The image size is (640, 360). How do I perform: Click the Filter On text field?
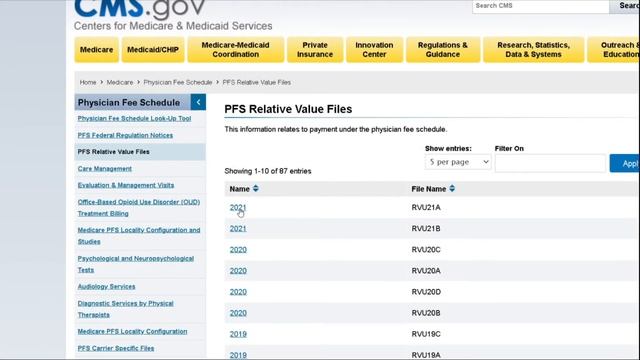(x=550, y=163)
